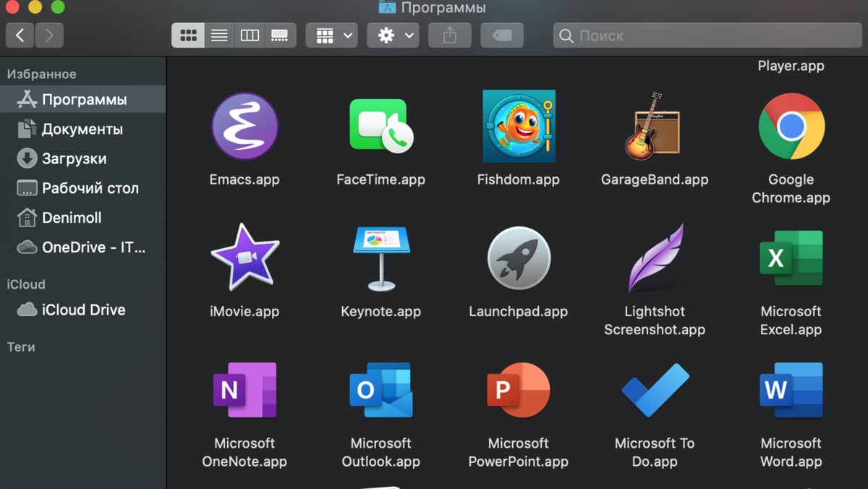The width and height of the screenshot is (868, 489).
Task: Click the Emacs.app file name
Action: pyautogui.click(x=244, y=179)
